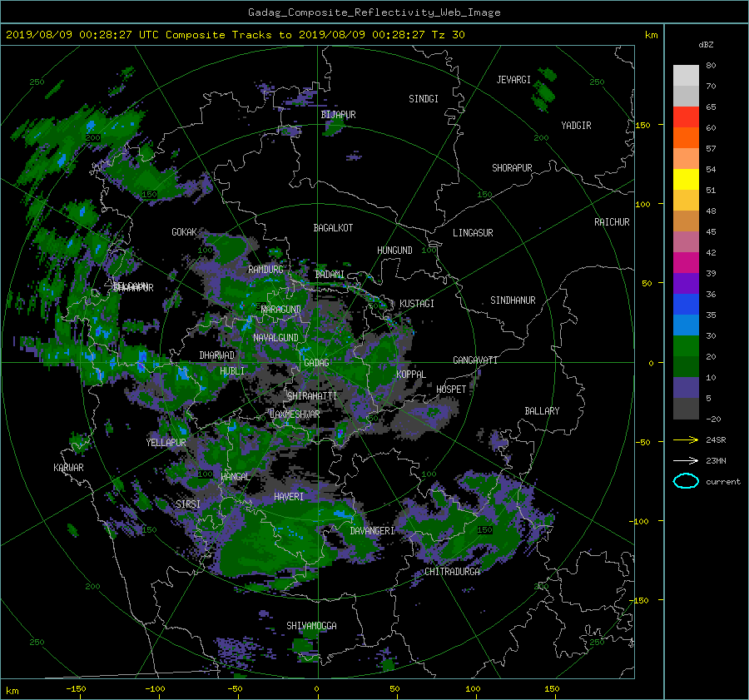Click the HUBLI city label
Viewport: 749px width, 700px height.
point(232,371)
